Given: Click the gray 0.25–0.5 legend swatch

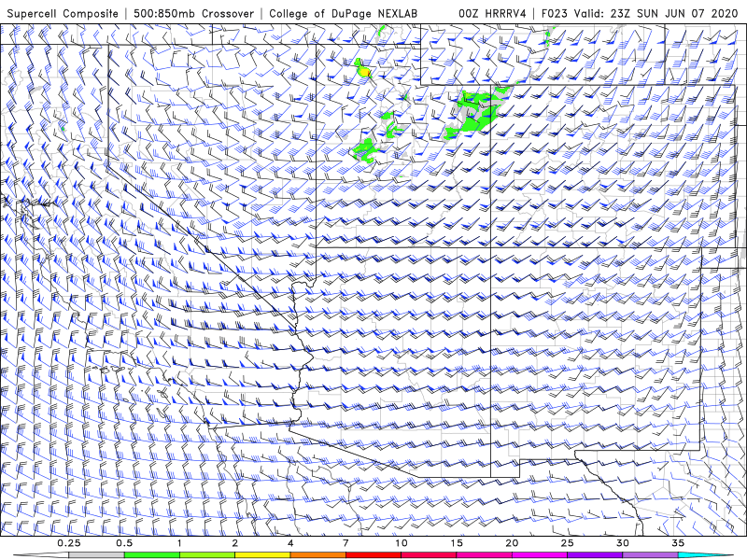Looking at the screenshot, I should [96, 555].
